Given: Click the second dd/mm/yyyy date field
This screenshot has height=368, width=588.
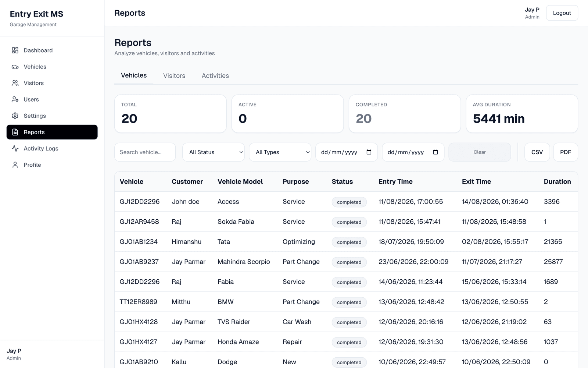Looking at the screenshot, I should pyautogui.click(x=413, y=152).
